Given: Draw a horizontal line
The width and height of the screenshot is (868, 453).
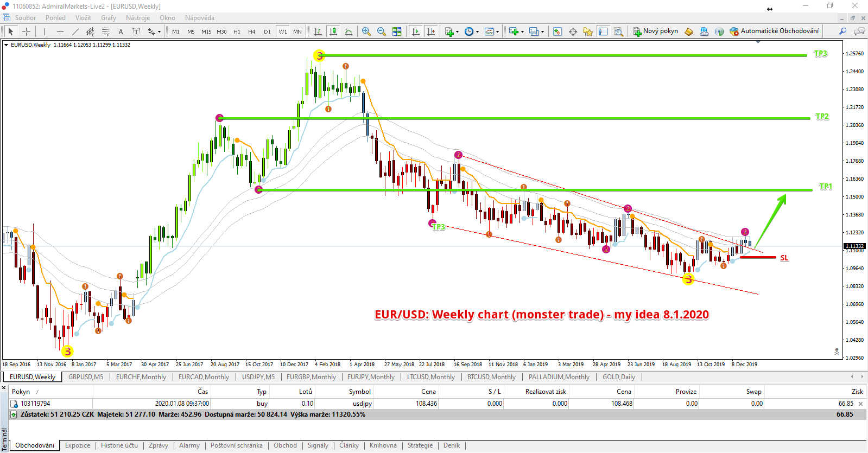Looking at the screenshot, I should click(60, 31).
